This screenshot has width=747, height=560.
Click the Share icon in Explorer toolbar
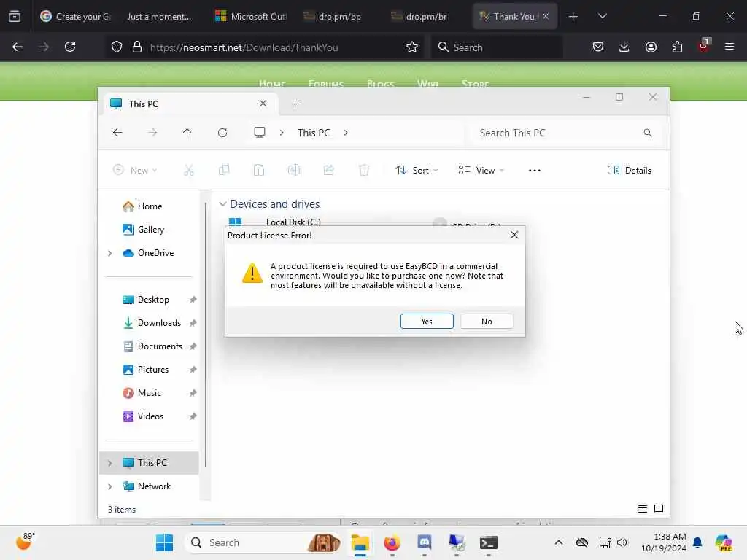(329, 170)
